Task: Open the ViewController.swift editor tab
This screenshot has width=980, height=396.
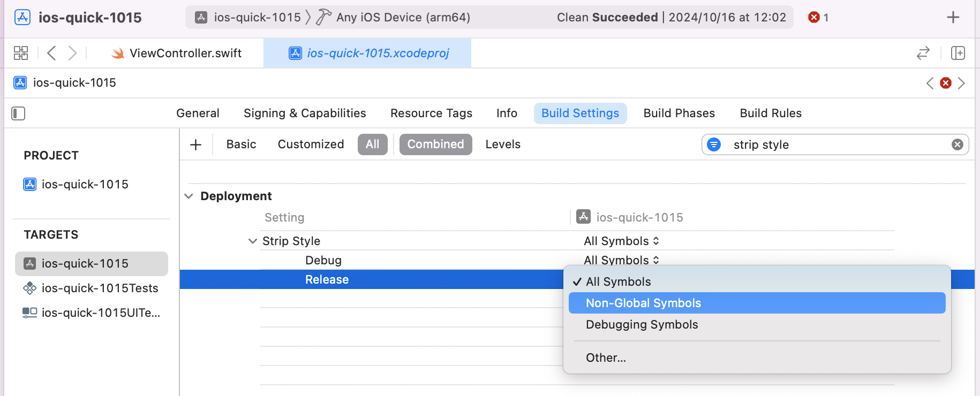Action: click(185, 53)
